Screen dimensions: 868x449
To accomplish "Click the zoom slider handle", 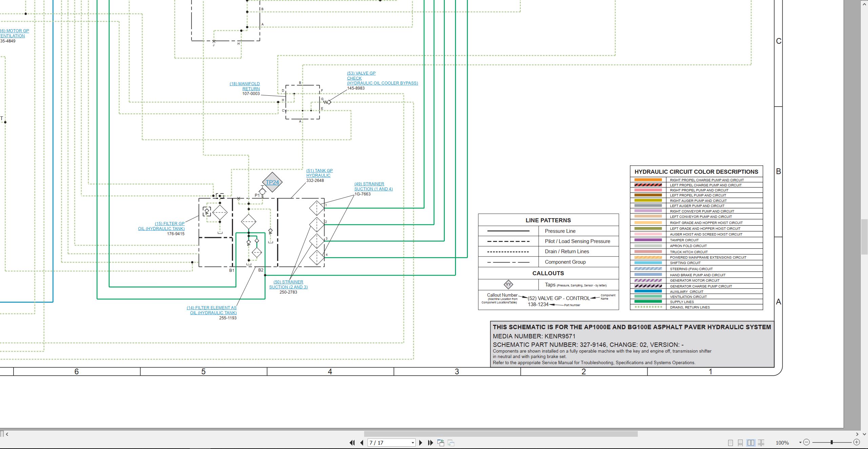I will click(832, 442).
